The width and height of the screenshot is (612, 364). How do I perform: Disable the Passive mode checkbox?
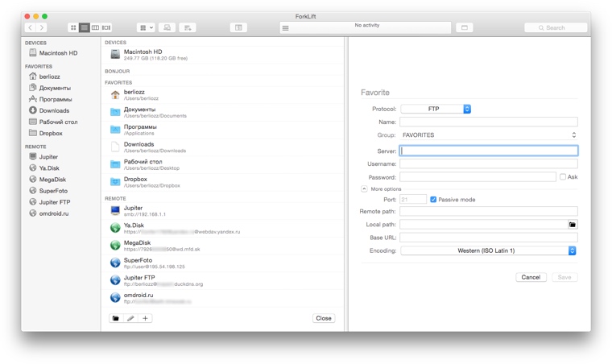point(433,200)
